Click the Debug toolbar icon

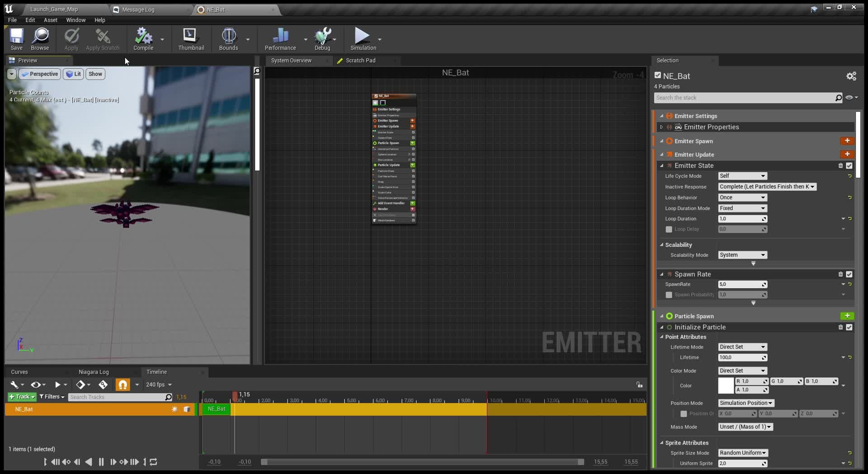322,39
